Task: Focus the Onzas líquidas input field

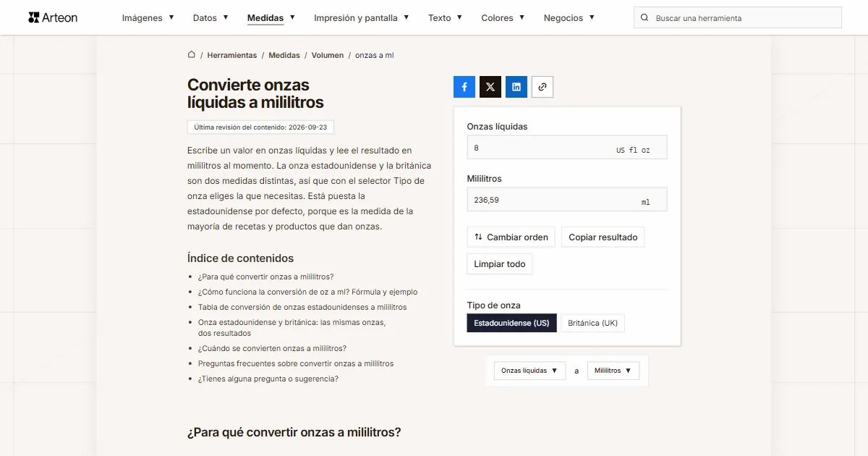Action: pyautogui.click(x=567, y=148)
